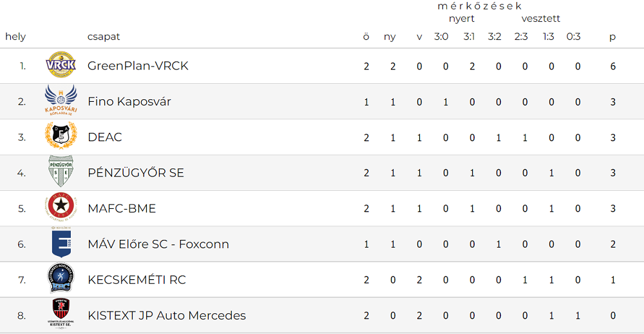Viewport: 644px width, 334px height.
Task: Click the 'ny' wins column header
Action: tap(390, 37)
